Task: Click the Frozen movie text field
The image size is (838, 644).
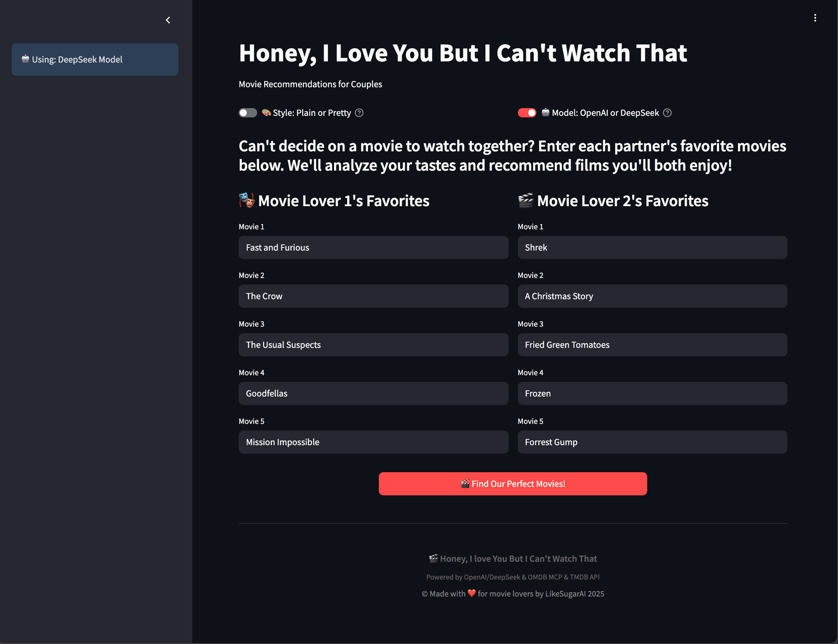Action: 652,393
